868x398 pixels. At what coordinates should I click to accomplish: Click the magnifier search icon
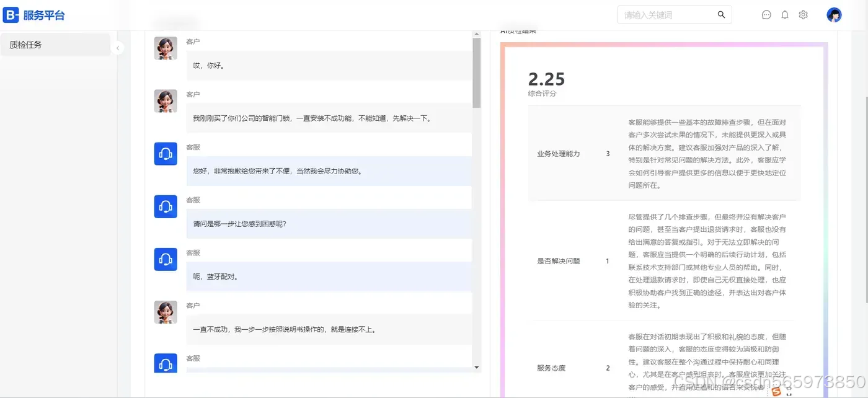[721, 14]
